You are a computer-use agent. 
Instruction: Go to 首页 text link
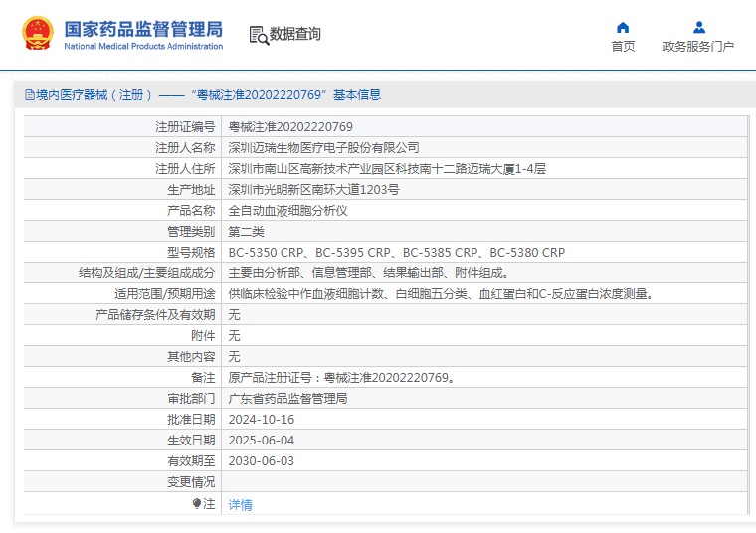623,47
